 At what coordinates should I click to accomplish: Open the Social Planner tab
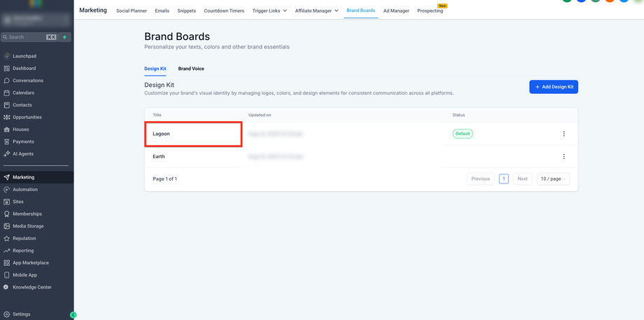click(x=132, y=11)
